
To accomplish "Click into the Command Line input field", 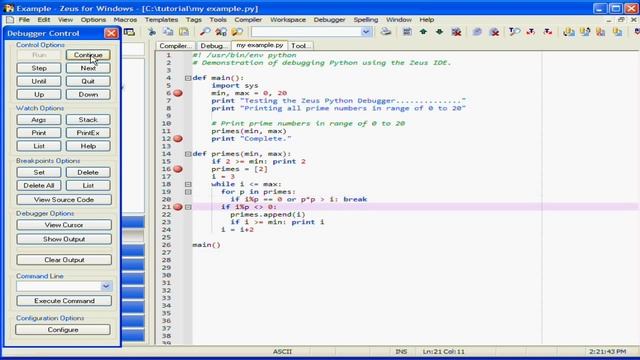I will (58, 286).
